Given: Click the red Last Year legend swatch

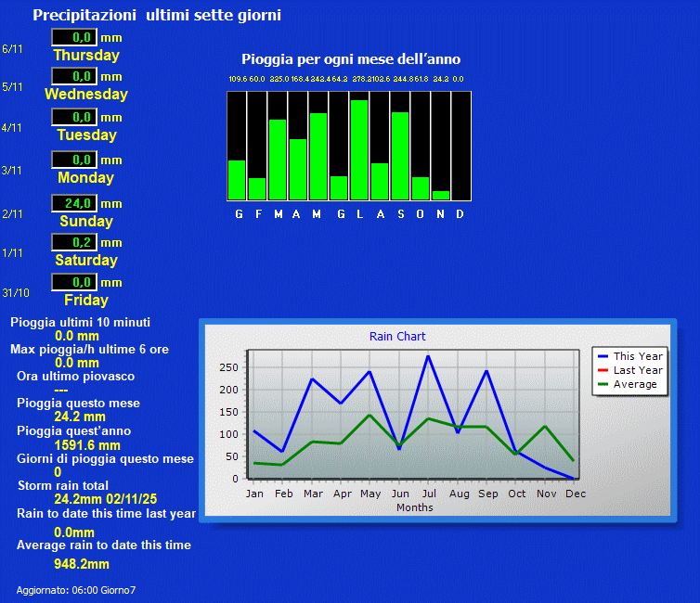Looking at the screenshot, I should point(603,370).
